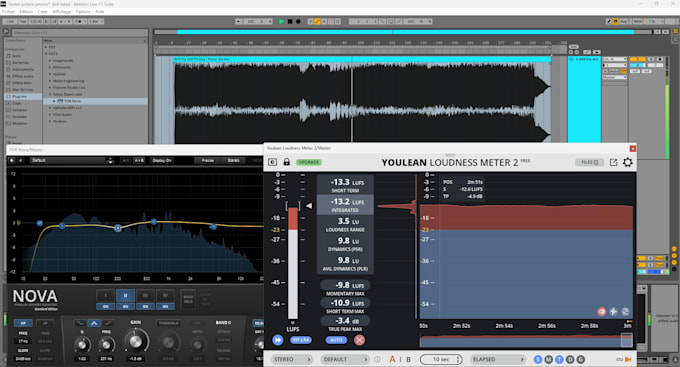
Task: Toggle the blue T graph button
Action: [x=559, y=359]
